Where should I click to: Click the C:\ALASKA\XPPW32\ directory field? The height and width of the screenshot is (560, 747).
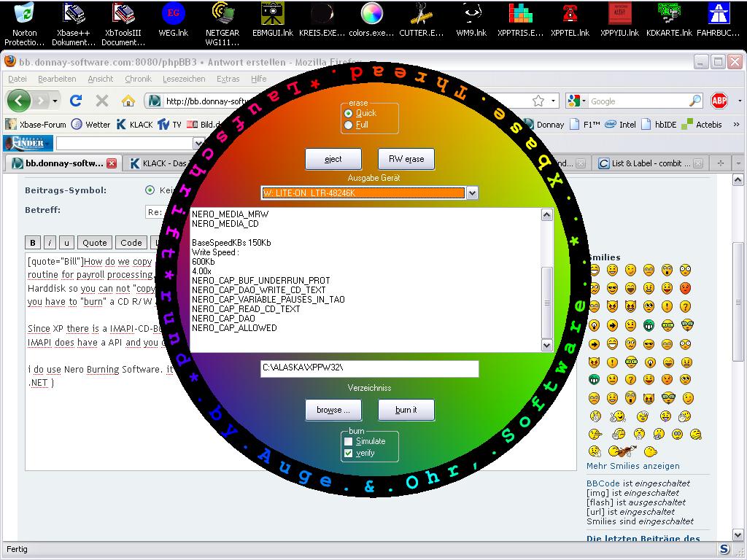pyautogui.click(x=369, y=369)
